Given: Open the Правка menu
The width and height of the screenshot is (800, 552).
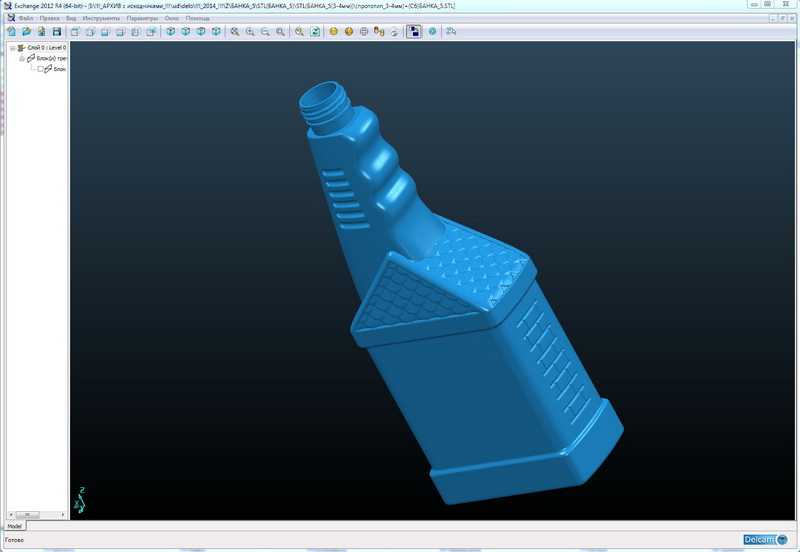Looking at the screenshot, I should (49, 18).
